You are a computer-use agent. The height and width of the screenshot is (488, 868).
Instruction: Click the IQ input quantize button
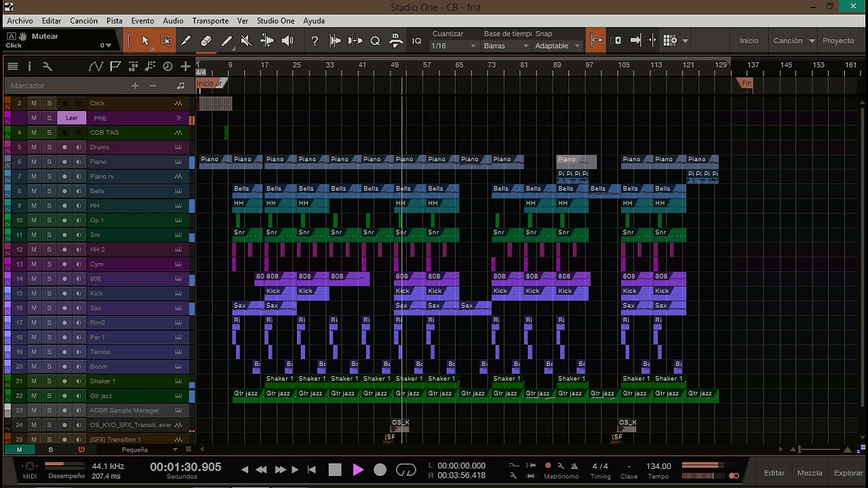[x=417, y=41]
